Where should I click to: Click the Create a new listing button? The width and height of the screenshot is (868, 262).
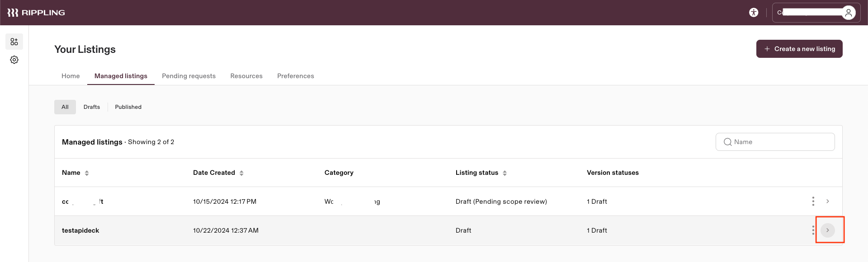pos(799,49)
